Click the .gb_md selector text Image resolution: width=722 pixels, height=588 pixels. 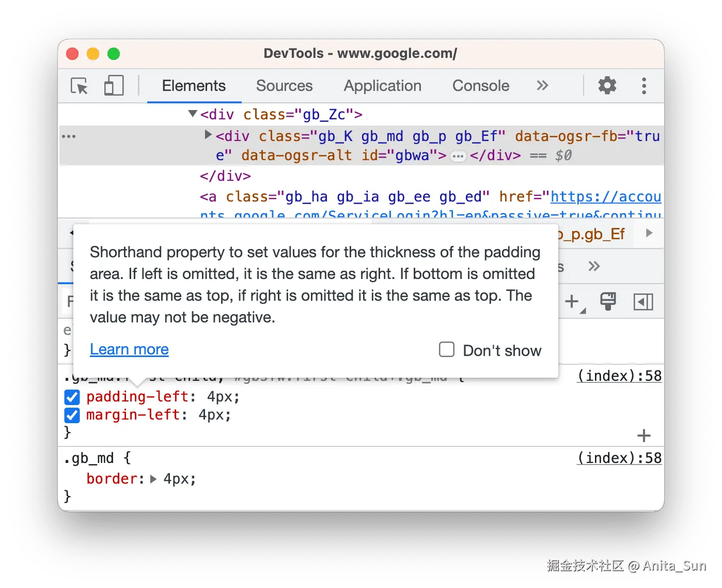[89, 458]
